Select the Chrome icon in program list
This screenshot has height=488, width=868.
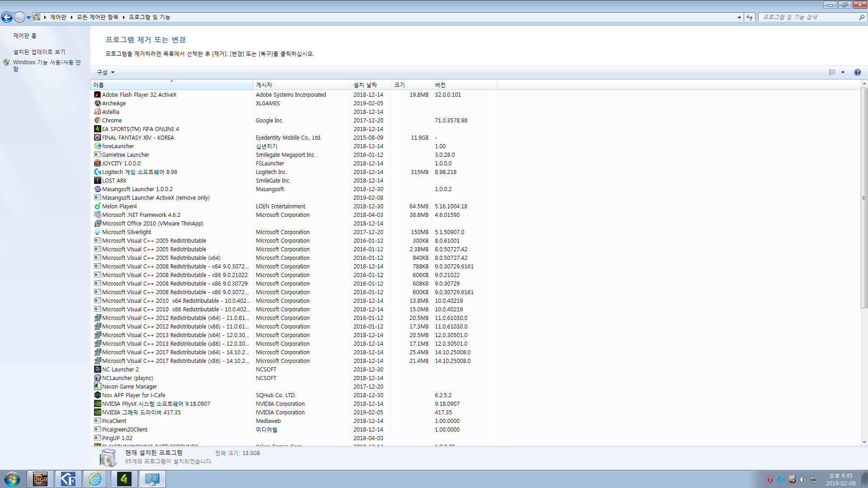[x=97, y=121]
